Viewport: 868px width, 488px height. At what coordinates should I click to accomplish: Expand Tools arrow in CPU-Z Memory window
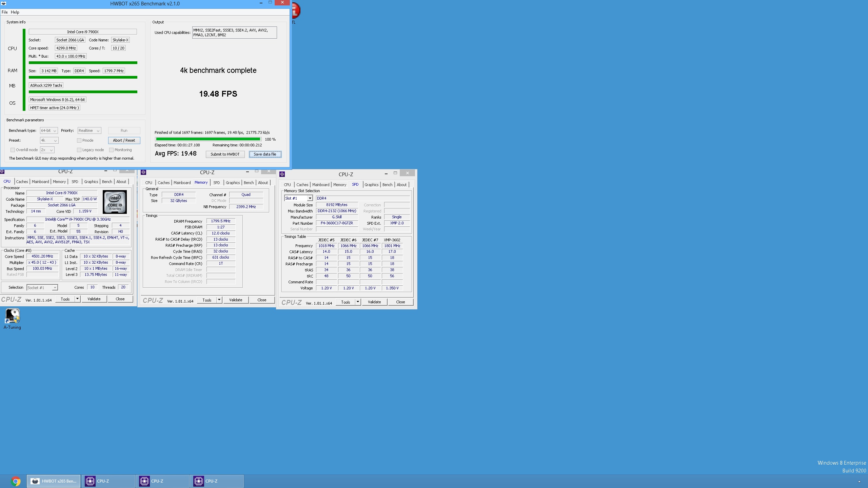point(219,300)
